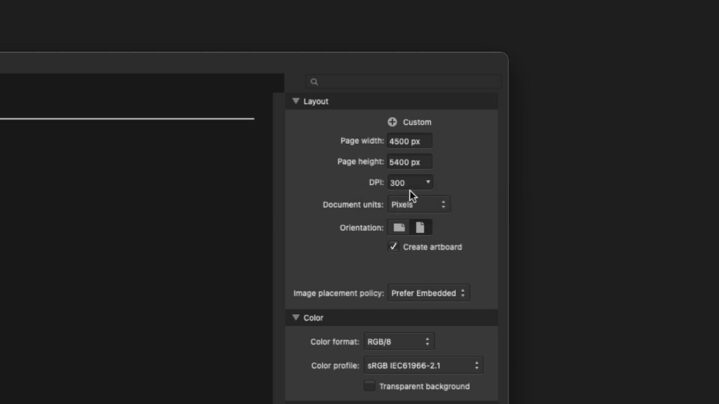Click the 'Page height:' label
The width and height of the screenshot is (719, 404).
(x=360, y=161)
